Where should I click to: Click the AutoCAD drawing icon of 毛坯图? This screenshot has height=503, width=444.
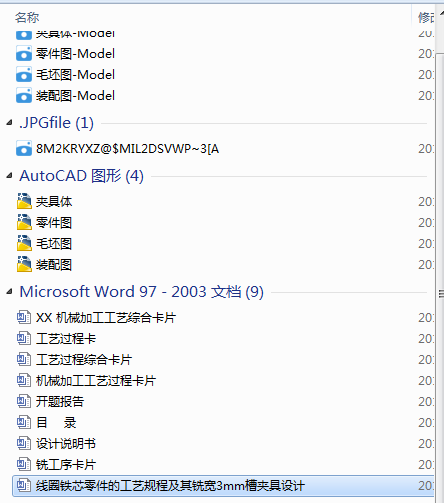(24, 243)
